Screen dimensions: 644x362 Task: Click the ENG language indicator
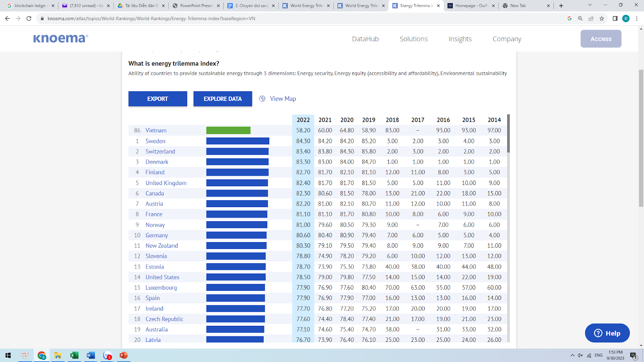[x=599, y=355]
